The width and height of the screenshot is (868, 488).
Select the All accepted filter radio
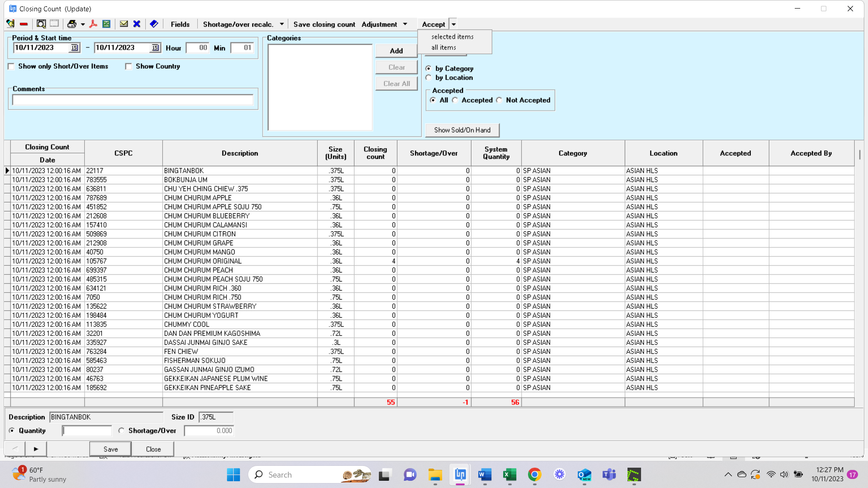coord(433,100)
